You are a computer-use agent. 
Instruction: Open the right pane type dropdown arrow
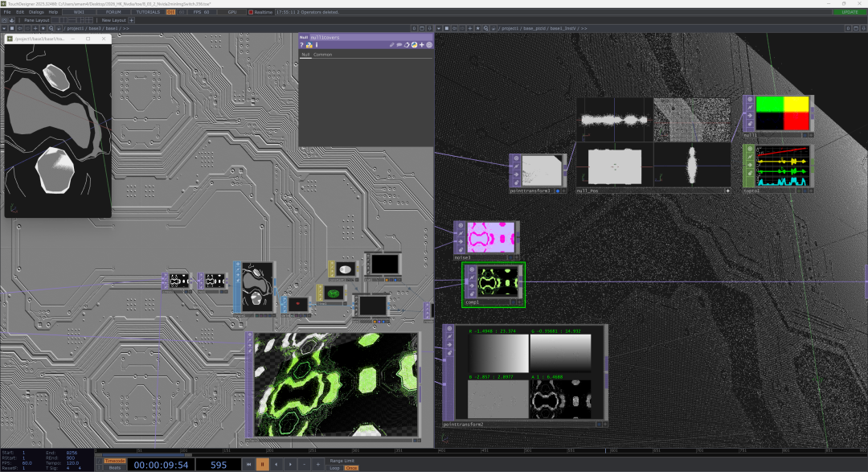coord(439,28)
